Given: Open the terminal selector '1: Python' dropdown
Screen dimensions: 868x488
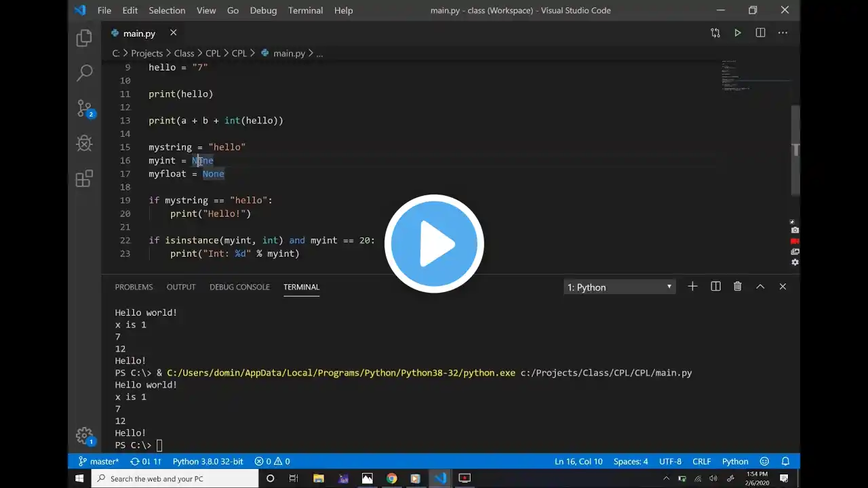Looking at the screenshot, I should click(x=619, y=287).
